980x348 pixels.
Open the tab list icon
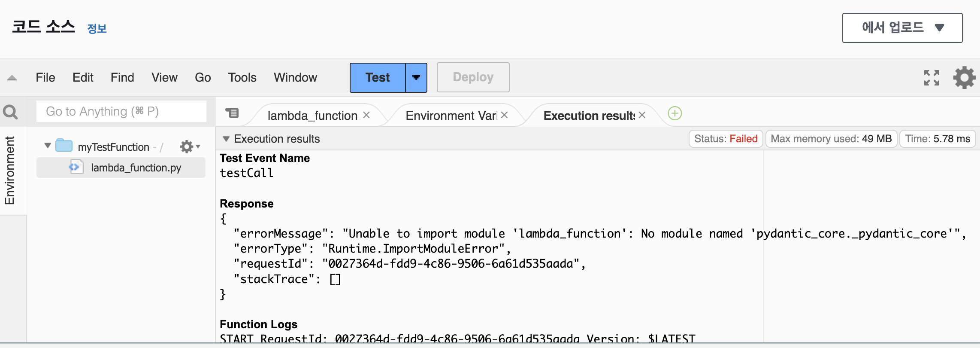[232, 113]
